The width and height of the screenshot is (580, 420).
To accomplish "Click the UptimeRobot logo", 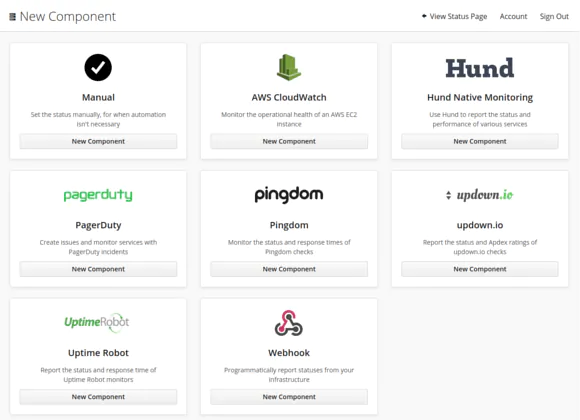I will tap(97, 323).
